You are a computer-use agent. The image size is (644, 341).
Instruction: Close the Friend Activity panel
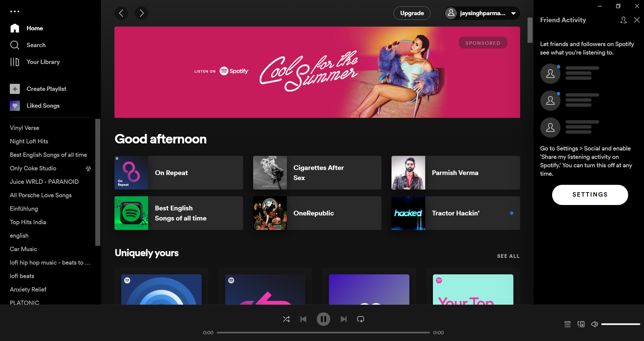coord(637,20)
